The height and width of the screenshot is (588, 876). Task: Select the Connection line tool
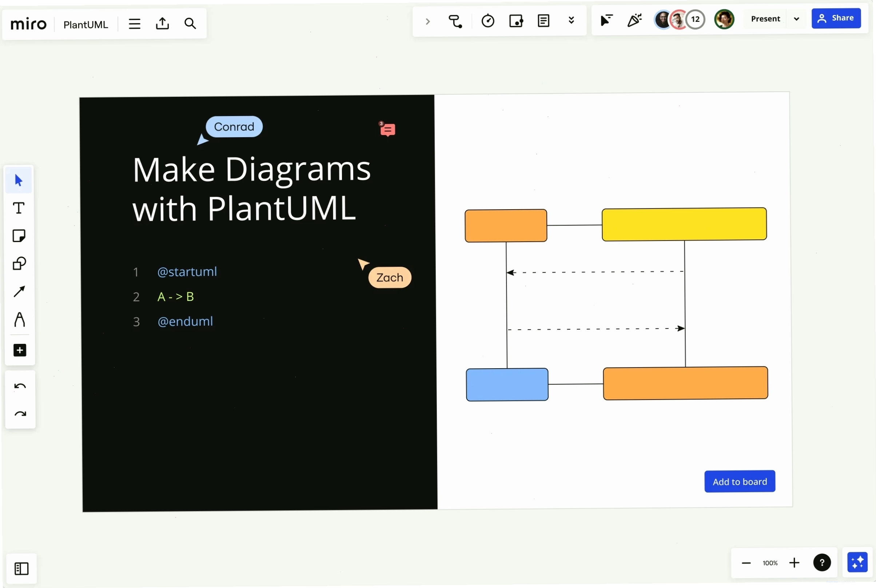click(x=19, y=291)
